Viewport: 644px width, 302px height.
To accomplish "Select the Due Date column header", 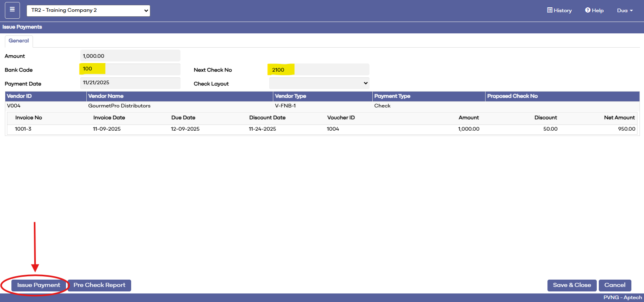I will (183, 118).
